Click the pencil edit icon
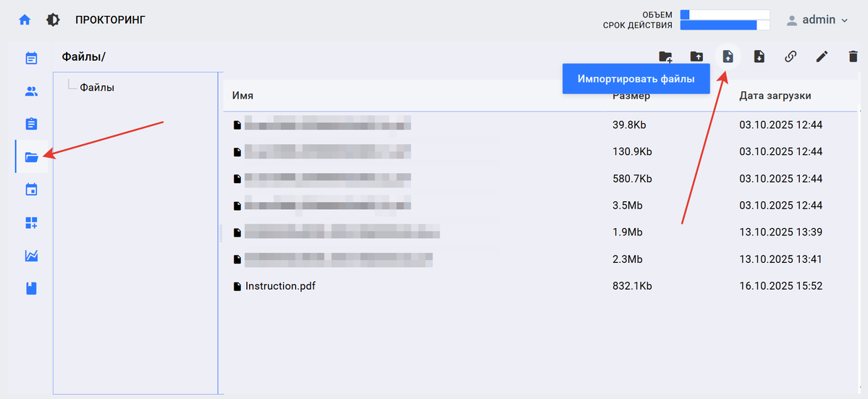The height and width of the screenshot is (399, 868). (x=822, y=56)
